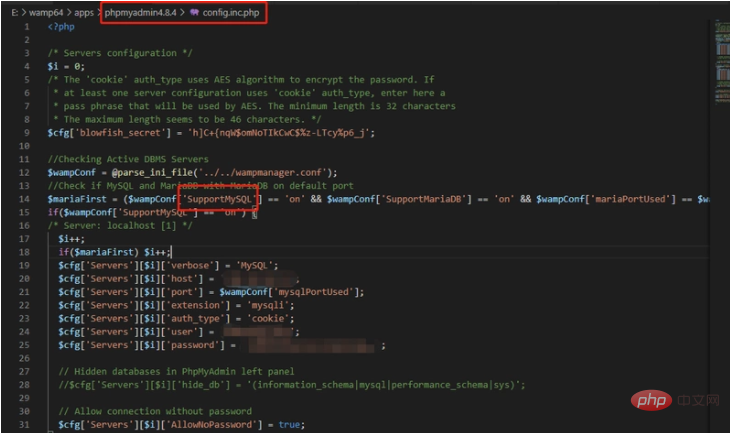Click '$i++;' statement on line 17

click(72, 239)
